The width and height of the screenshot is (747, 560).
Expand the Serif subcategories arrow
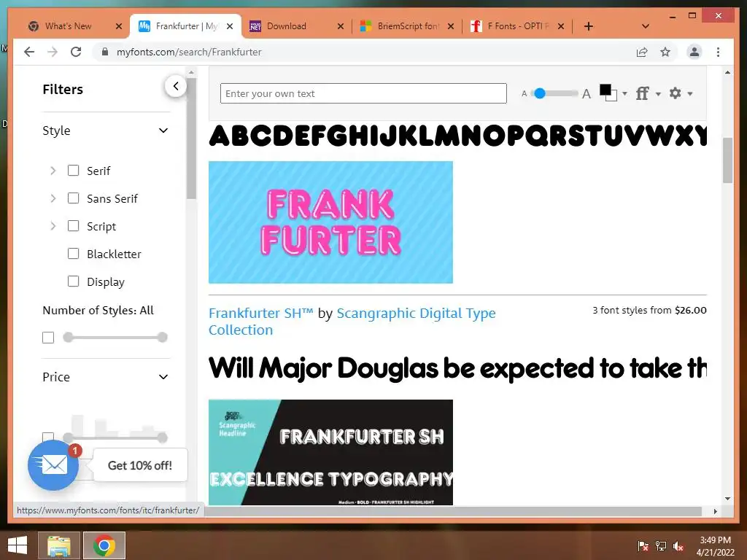tap(53, 171)
